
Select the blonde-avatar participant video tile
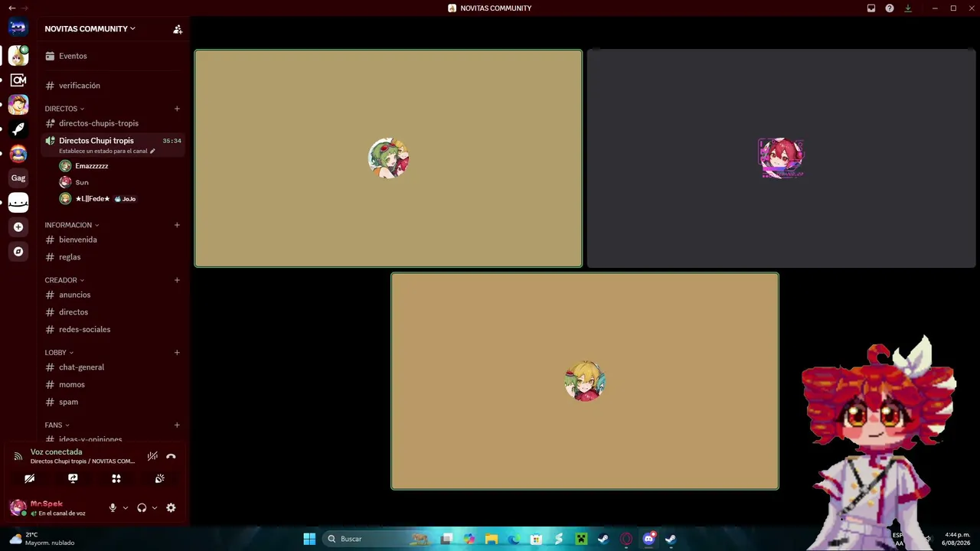[x=585, y=381]
